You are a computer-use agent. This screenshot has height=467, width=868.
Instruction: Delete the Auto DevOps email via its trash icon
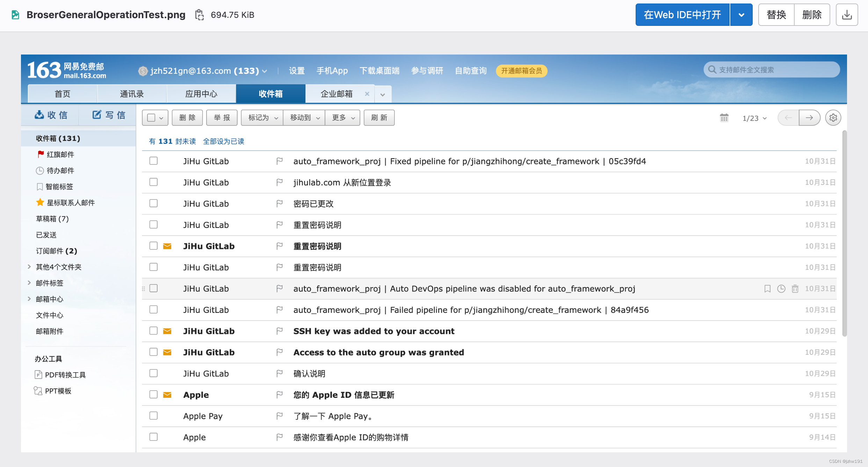(x=795, y=288)
